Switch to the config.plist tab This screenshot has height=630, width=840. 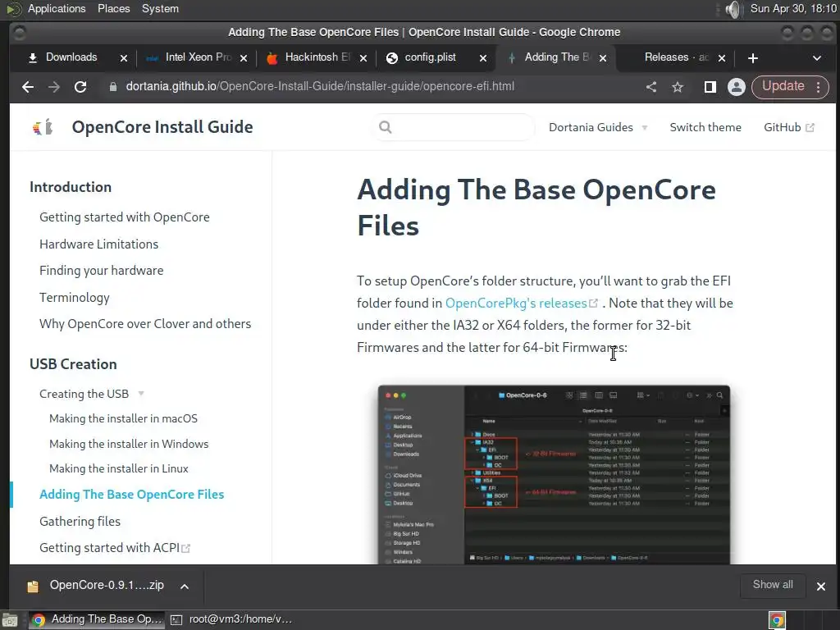pyautogui.click(x=430, y=57)
